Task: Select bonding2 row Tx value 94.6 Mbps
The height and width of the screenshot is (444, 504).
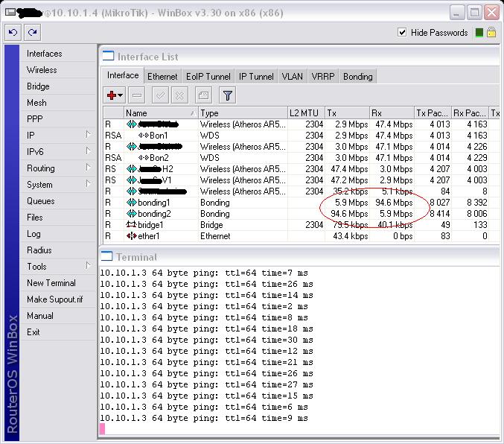Action: pos(349,214)
